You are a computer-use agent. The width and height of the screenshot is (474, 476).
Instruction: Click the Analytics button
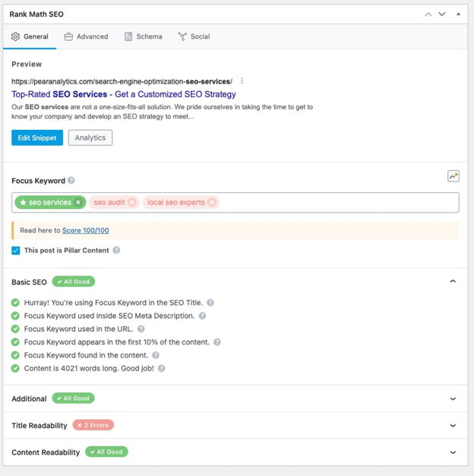click(90, 137)
